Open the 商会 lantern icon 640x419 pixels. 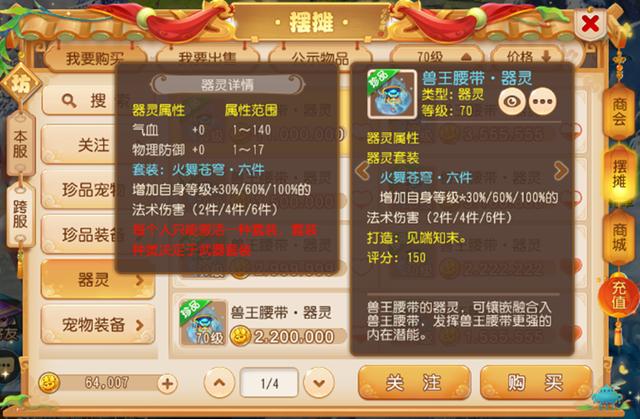coord(619,111)
